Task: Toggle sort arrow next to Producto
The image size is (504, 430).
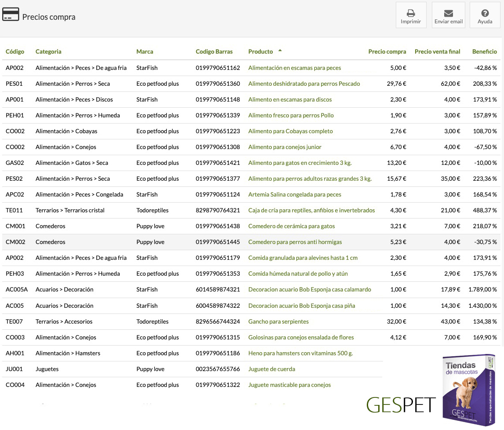Action: pos(280,51)
